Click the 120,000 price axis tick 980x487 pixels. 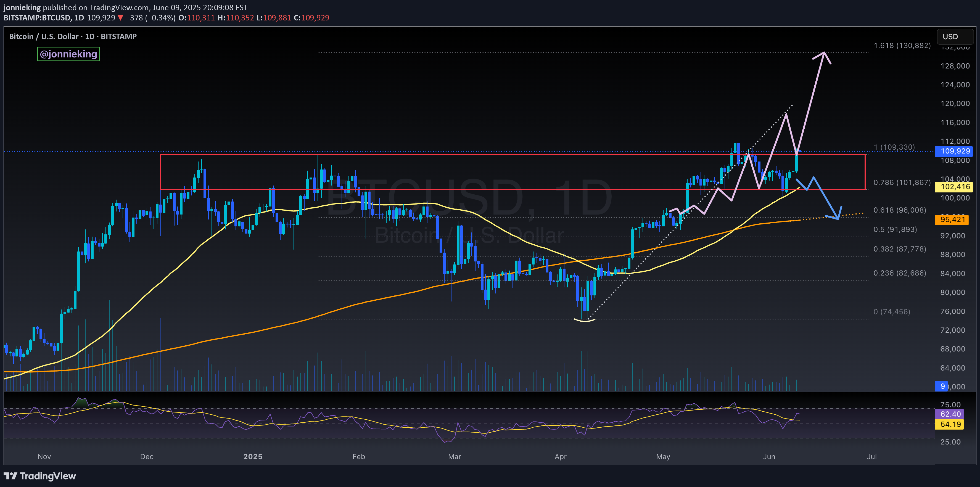pyautogui.click(x=955, y=104)
